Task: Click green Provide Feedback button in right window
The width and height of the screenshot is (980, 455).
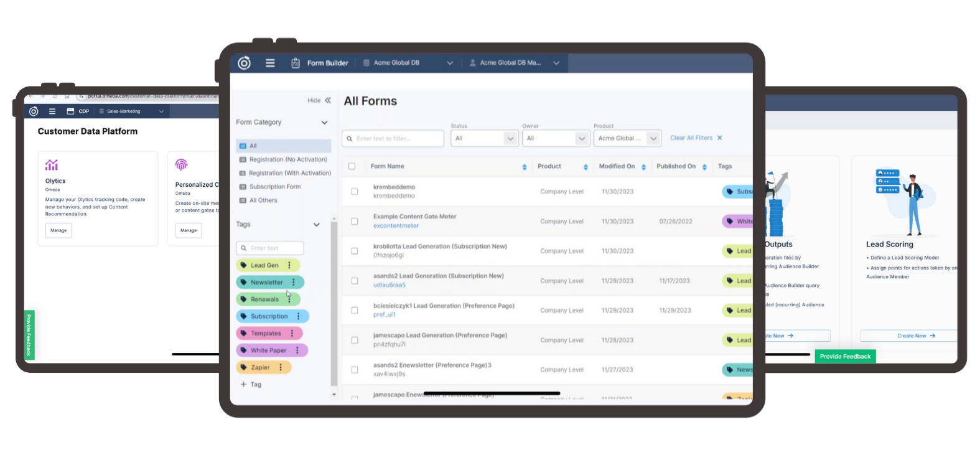Action: [x=845, y=357]
